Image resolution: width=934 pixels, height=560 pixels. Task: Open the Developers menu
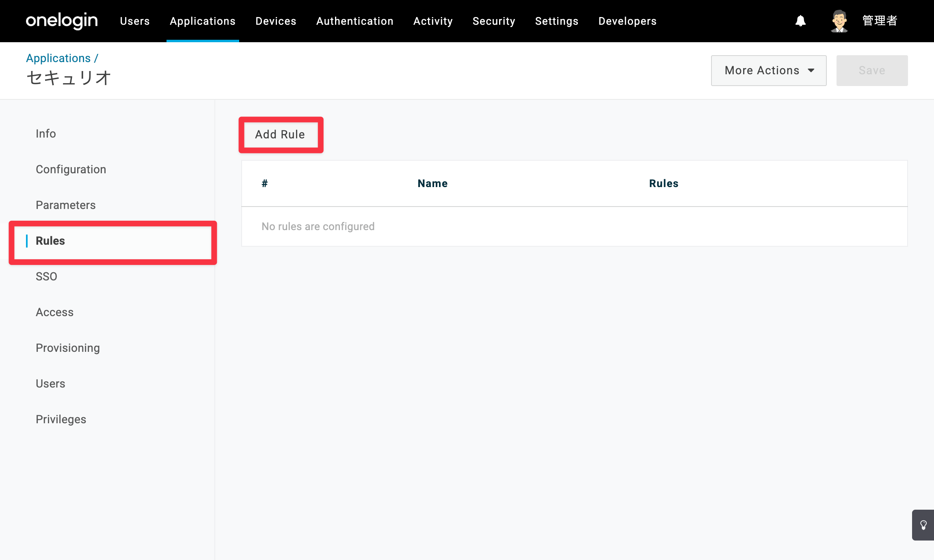click(x=627, y=21)
